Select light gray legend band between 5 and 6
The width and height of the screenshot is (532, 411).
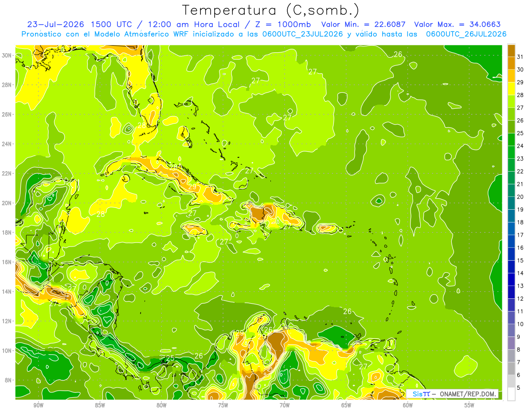click(x=511, y=382)
